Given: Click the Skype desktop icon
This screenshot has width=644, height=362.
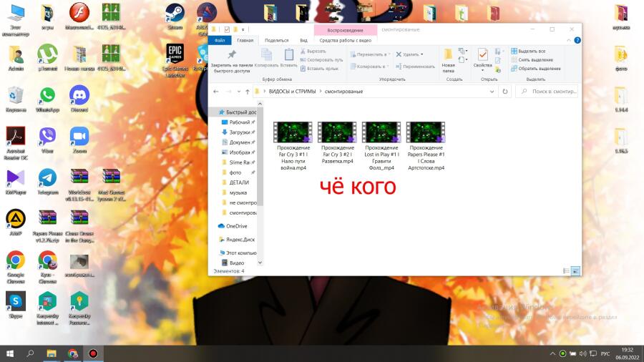Looking at the screenshot, I should [16, 305].
